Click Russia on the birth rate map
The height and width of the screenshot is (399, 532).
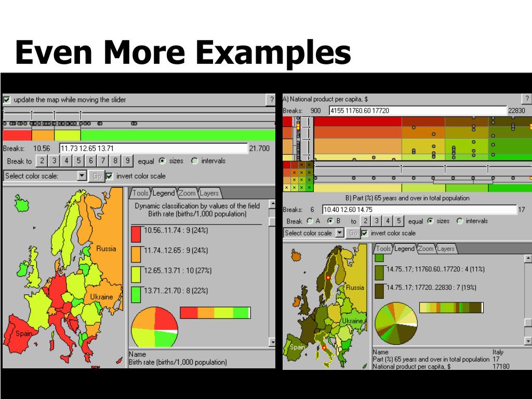click(x=106, y=249)
